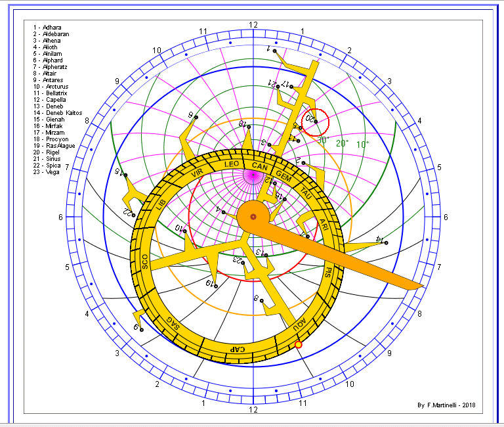This screenshot has width=504, height=427.
Task: Click hour 12 at top of dial
Action: click(x=253, y=25)
